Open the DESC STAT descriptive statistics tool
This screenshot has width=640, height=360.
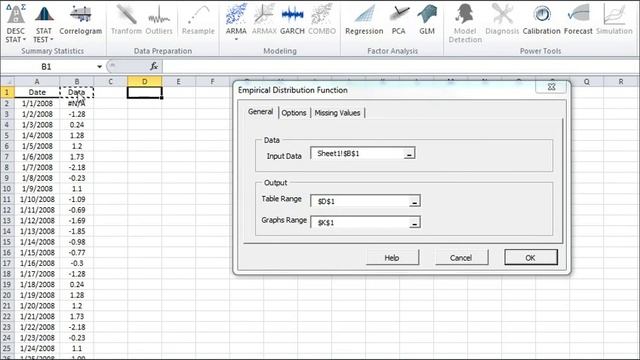16,22
